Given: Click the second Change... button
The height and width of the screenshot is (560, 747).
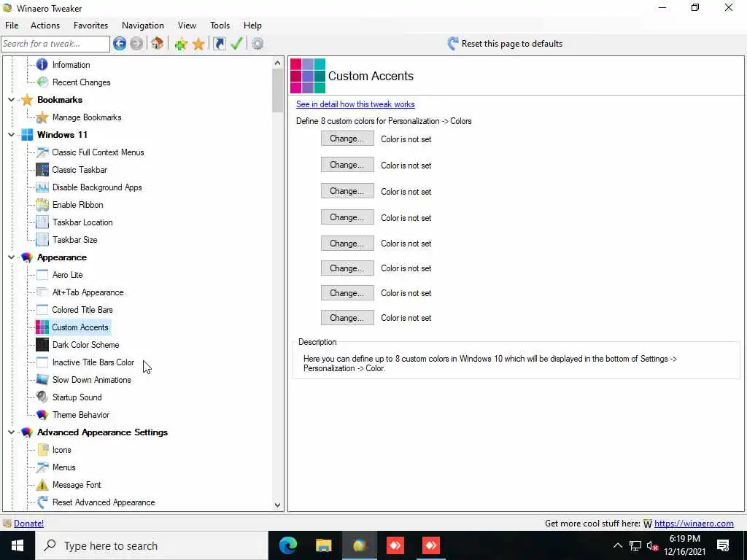Looking at the screenshot, I should (x=347, y=165).
